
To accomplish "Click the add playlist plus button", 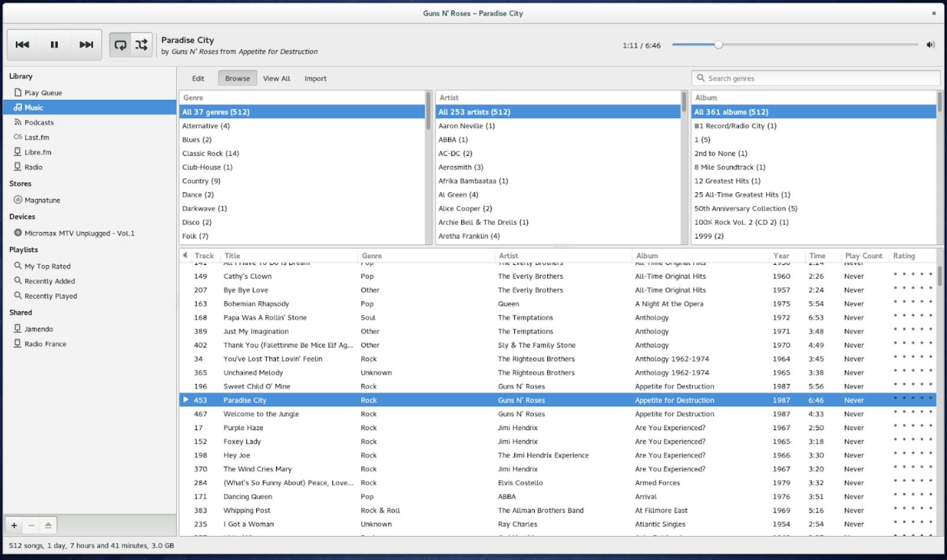I will 14,525.
